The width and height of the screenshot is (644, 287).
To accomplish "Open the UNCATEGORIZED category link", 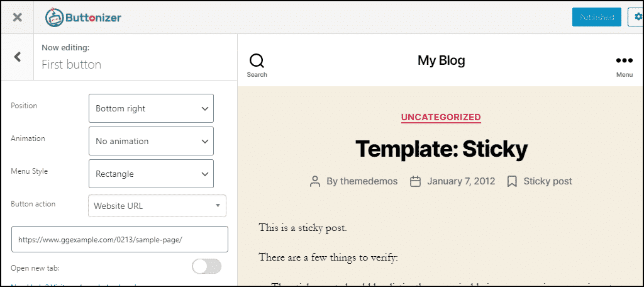I will (441, 117).
